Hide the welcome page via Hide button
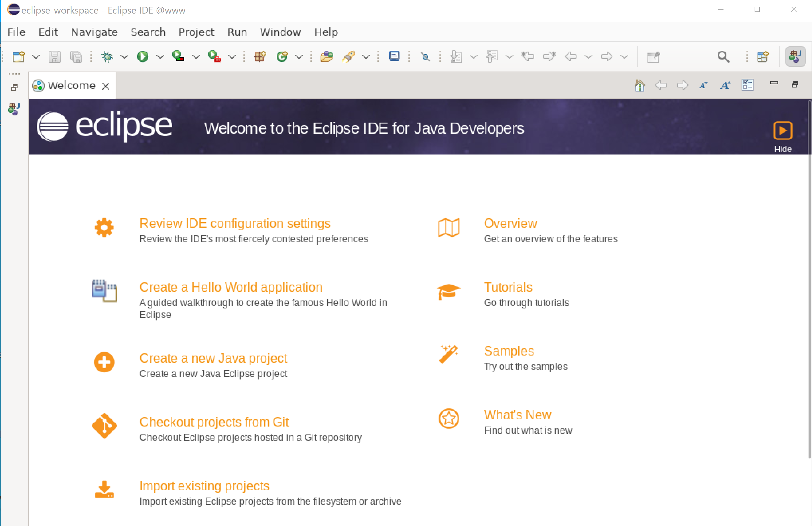This screenshot has height=526, width=812. 782,131
